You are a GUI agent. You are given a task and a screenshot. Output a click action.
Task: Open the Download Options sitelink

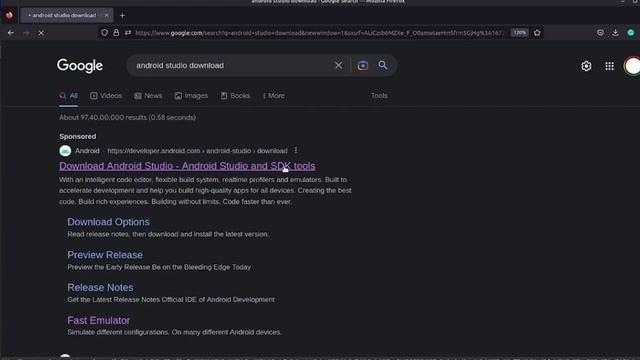(x=109, y=222)
